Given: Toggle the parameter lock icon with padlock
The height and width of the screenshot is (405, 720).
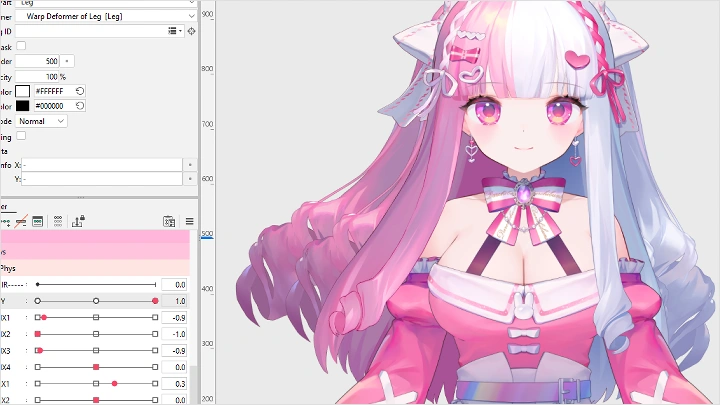Looking at the screenshot, I should coord(78,221).
